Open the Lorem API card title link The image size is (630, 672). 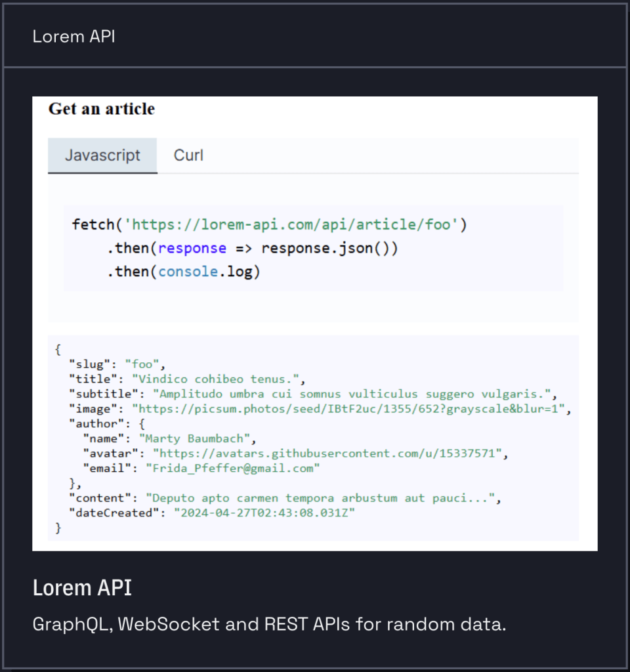[x=82, y=588]
